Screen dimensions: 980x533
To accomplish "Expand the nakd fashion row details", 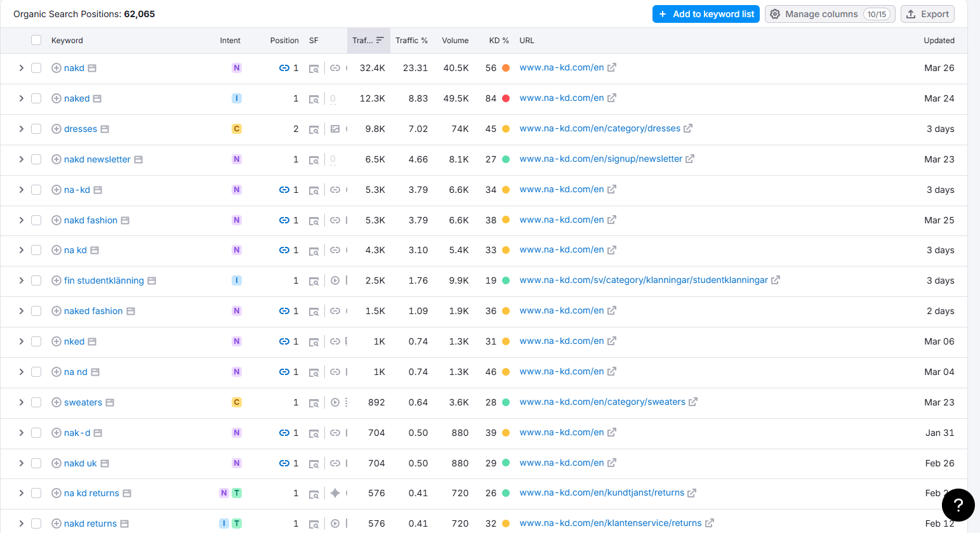I will 21,220.
